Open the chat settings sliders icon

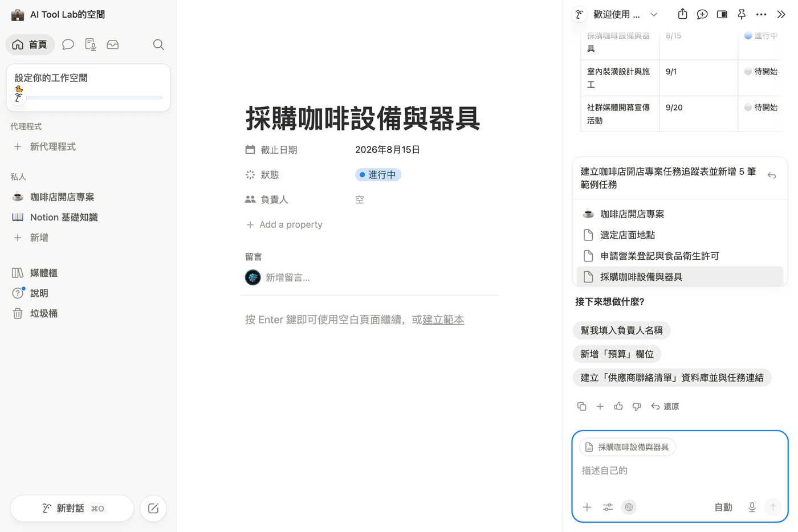[608, 508]
